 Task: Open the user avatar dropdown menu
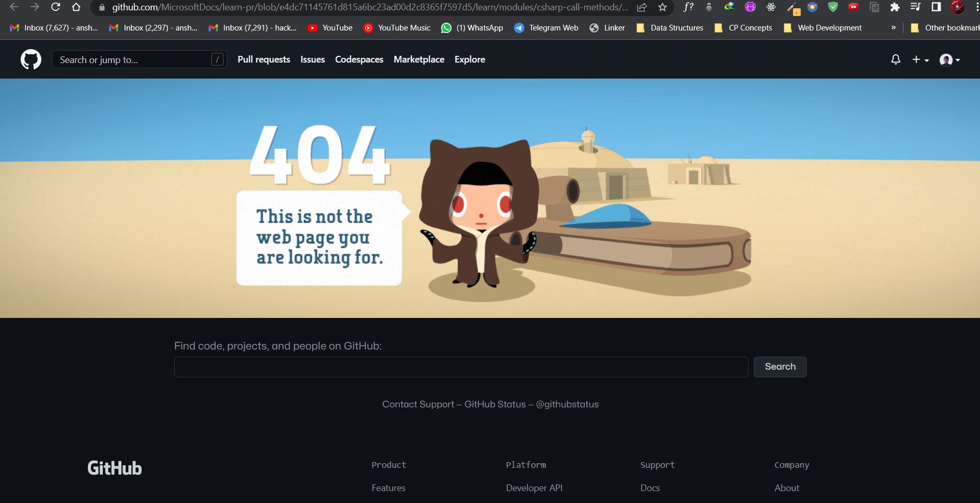950,60
